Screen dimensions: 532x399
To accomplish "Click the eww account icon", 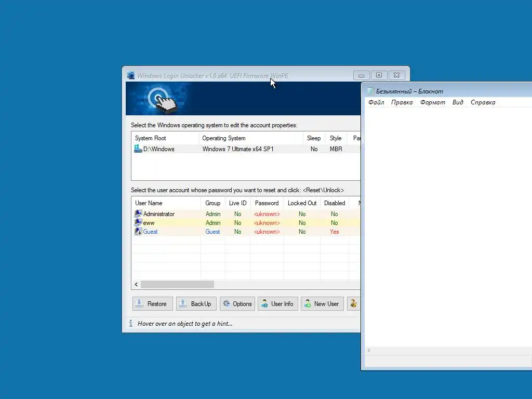I will tap(138, 222).
